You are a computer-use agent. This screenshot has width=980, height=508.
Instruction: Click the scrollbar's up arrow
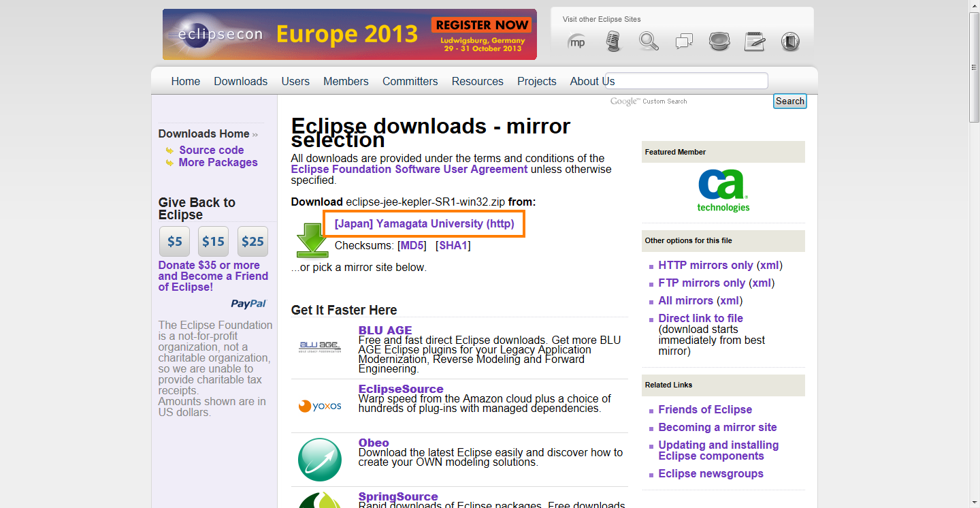point(975,6)
